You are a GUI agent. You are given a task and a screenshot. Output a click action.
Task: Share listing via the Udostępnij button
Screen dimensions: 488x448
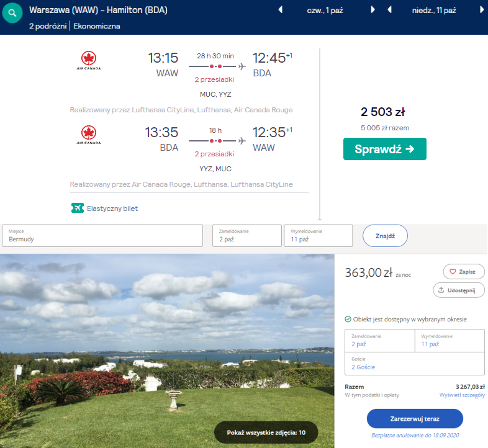coord(458,290)
